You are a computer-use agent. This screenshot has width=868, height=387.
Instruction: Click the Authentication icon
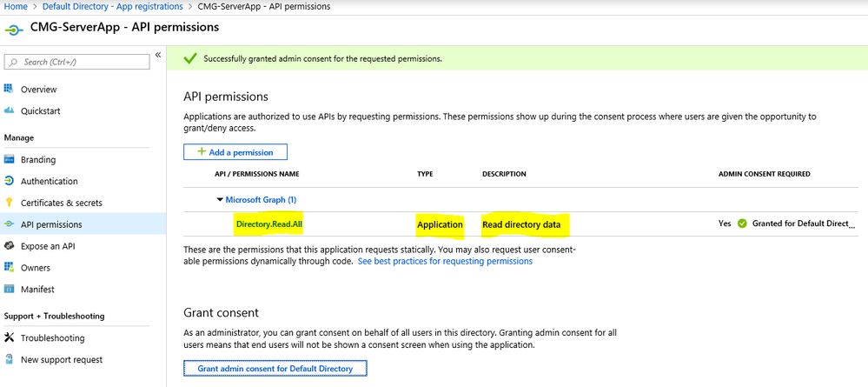10,182
